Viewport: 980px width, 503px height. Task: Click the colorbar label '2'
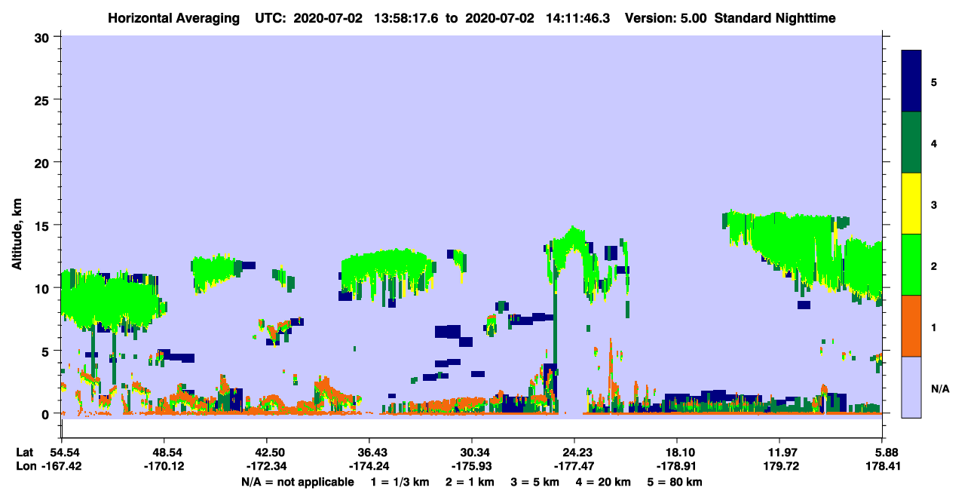click(x=933, y=265)
